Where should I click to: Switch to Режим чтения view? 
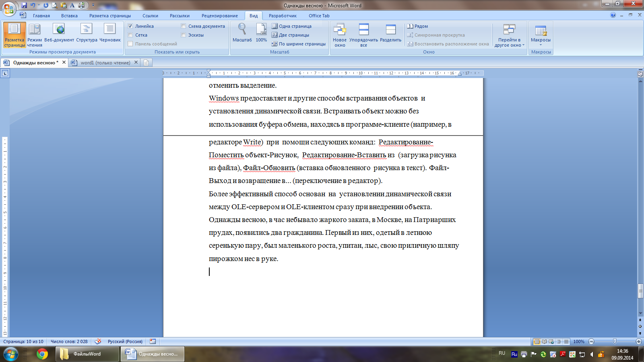(x=35, y=35)
